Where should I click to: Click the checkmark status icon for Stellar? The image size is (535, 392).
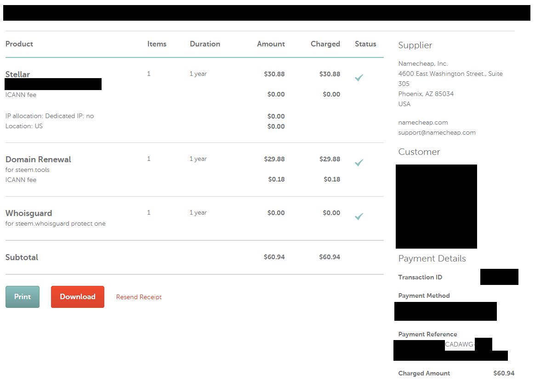[359, 78]
